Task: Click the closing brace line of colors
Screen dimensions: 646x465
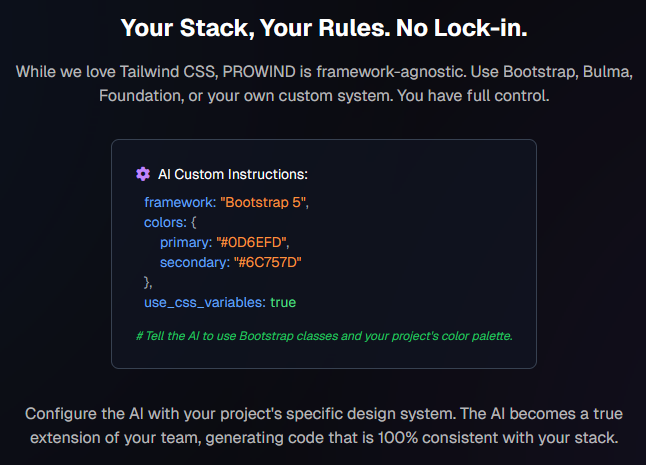Action: 148,283
